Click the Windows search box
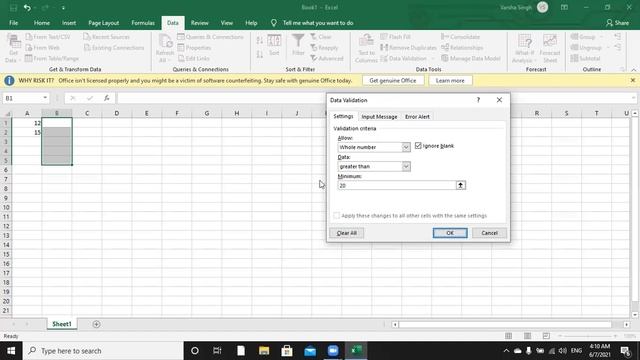 pos(103,351)
